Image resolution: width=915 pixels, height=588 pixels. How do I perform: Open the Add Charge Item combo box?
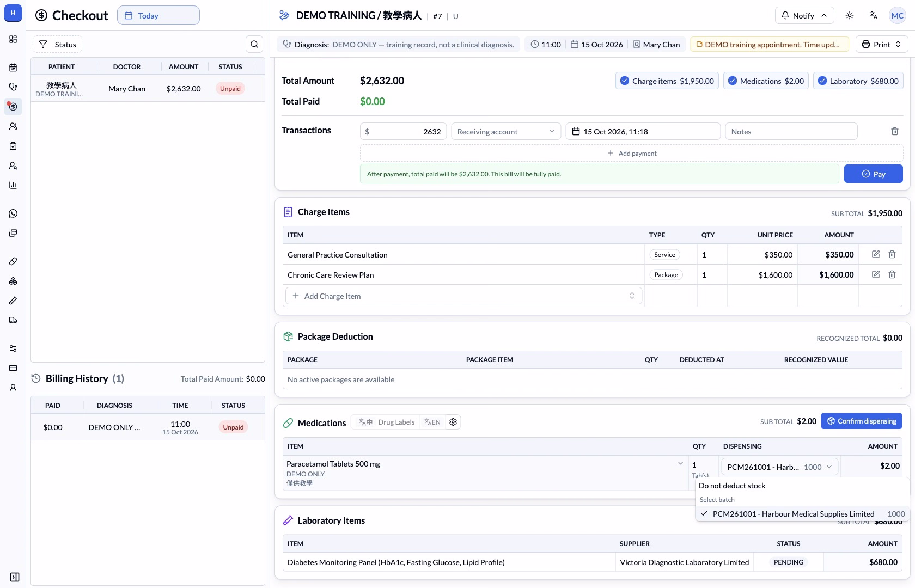463,296
